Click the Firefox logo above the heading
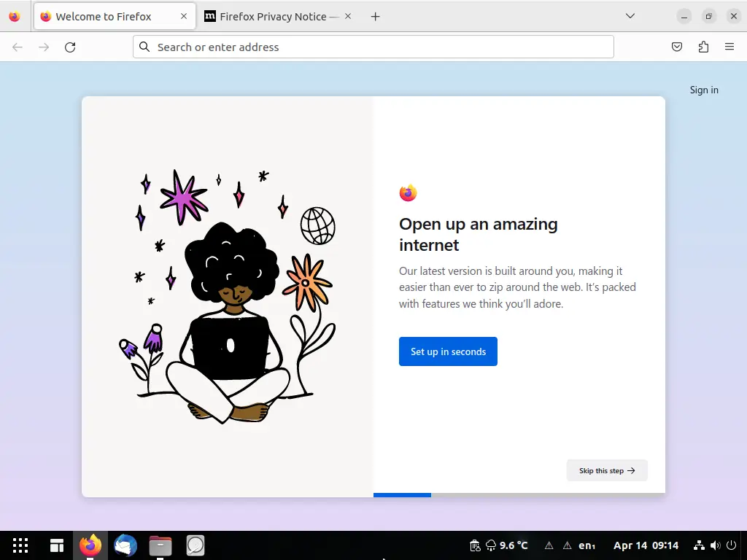The image size is (747, 560). (x=408, y=192)
